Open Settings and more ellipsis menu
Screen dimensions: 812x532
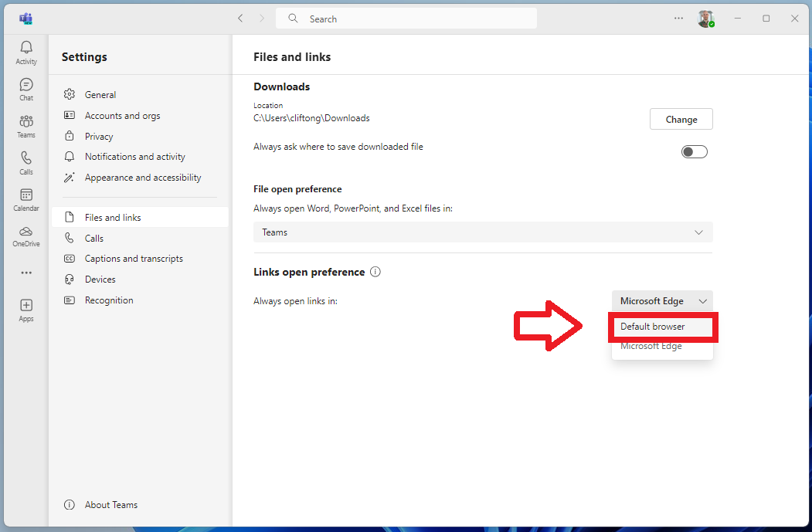click(x=678, y=19)
